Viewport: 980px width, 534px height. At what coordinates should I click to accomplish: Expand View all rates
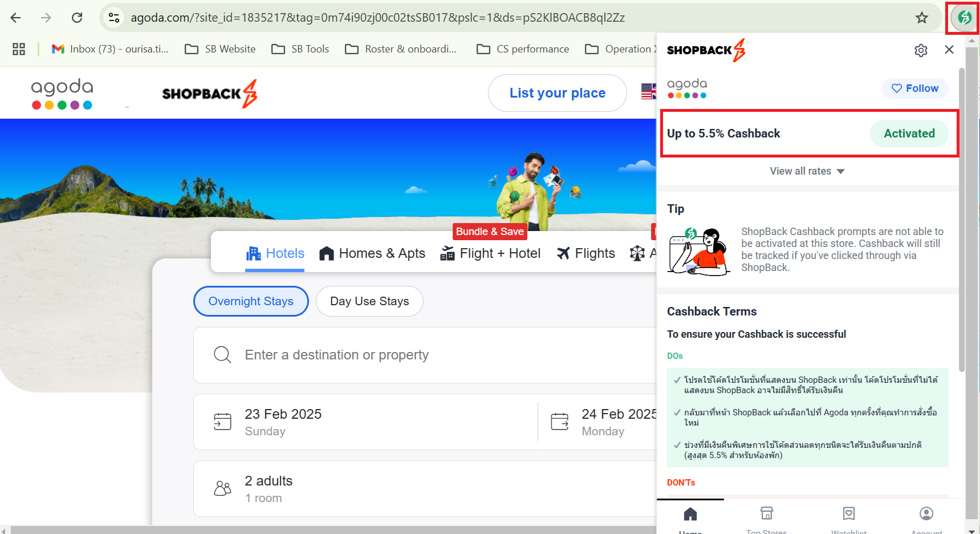(807, 171)
